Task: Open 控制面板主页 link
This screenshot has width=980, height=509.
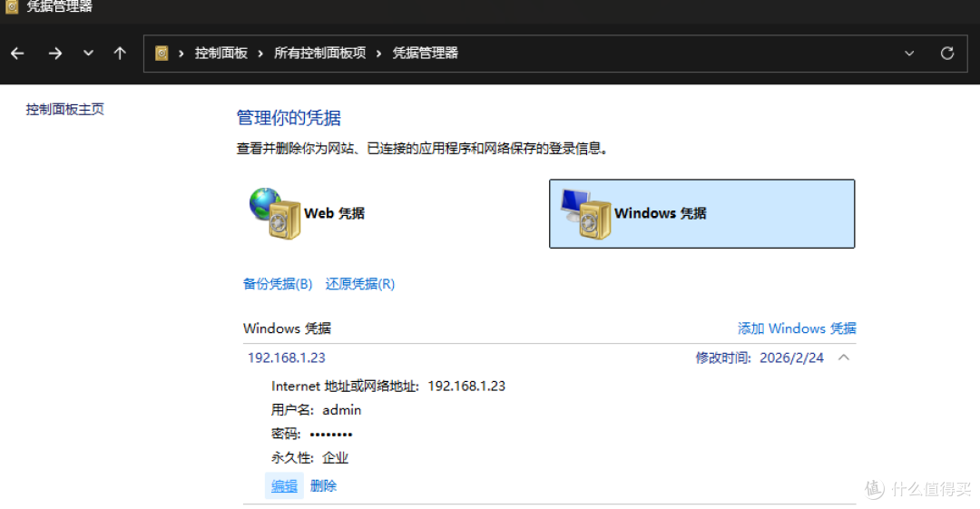Action: click(65, 110)
